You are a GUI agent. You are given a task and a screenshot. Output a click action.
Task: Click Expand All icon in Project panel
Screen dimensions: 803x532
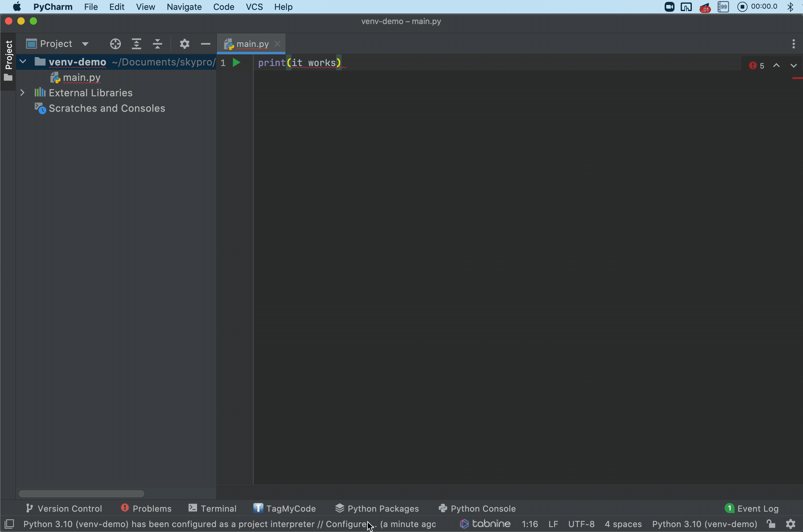coord(137,44)
